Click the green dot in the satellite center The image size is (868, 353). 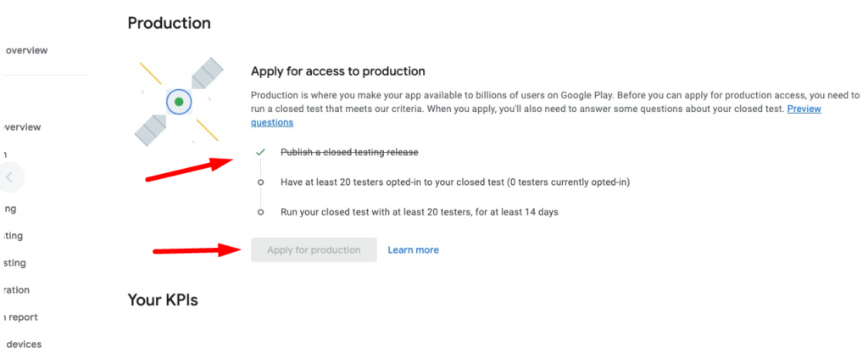click(179, 102)
